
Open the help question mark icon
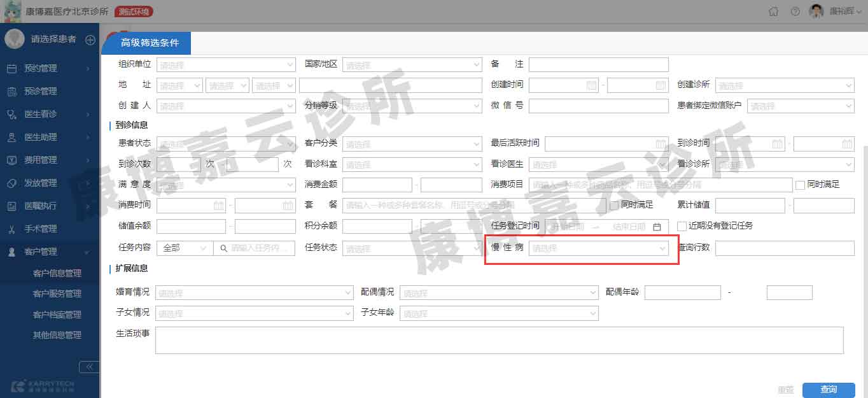[x=795, y=11]
